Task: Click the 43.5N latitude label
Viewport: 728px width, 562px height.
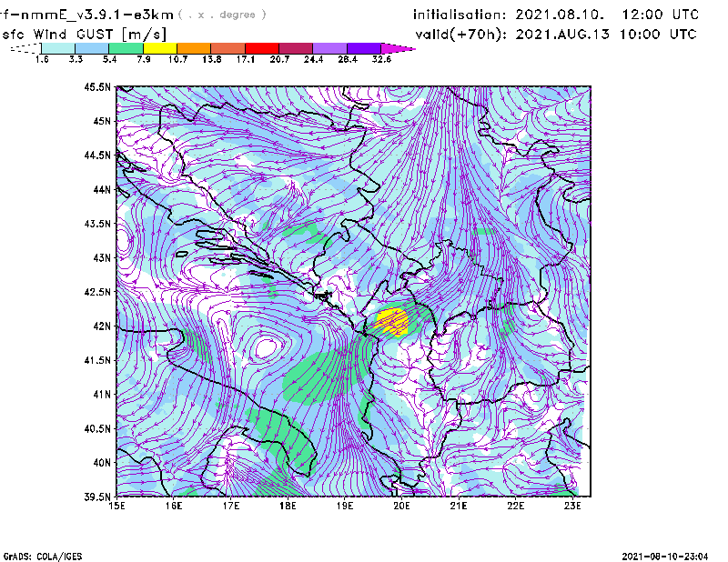Action: pos(98,224)
